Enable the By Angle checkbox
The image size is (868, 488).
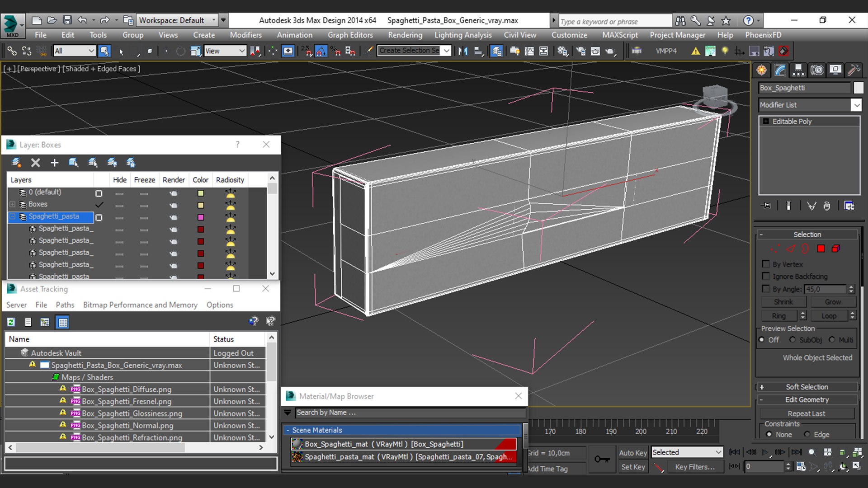click(x=766, y=289)
